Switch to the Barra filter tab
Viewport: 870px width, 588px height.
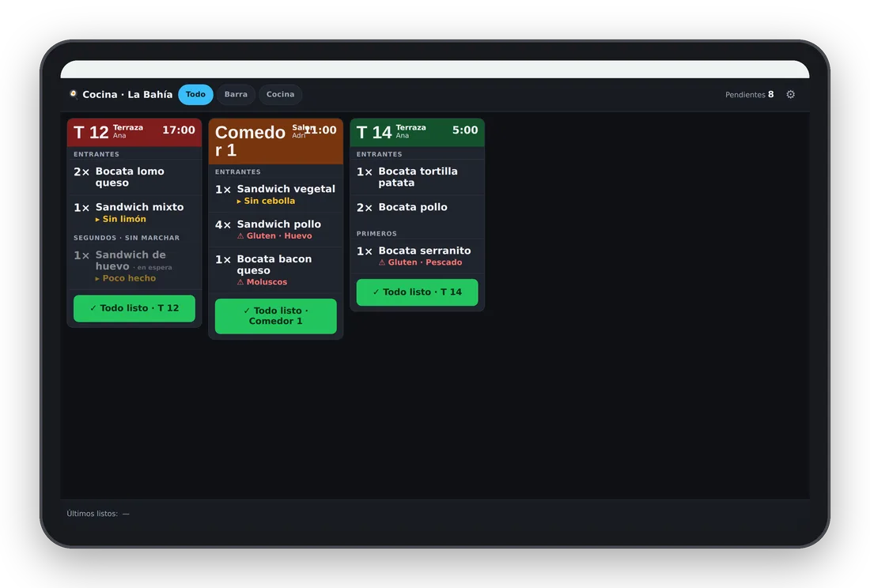point(236,94)
